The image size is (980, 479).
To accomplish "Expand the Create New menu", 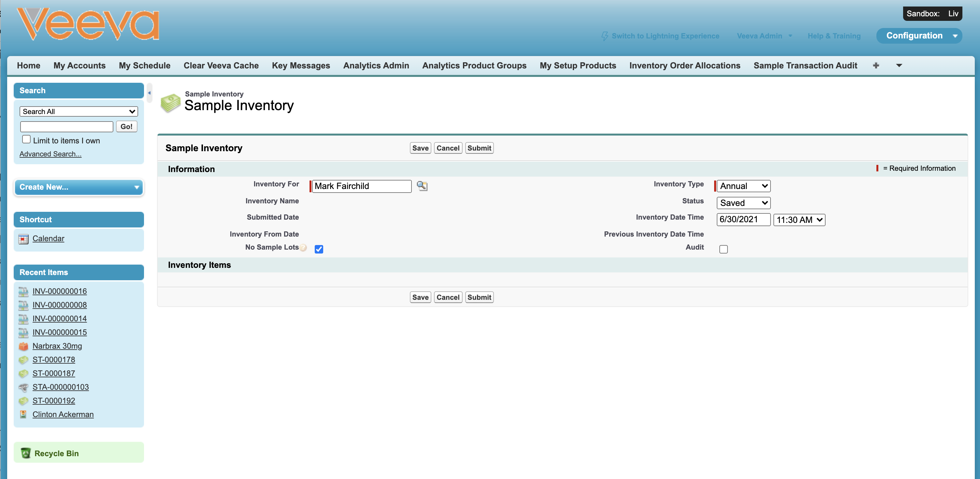I will coord(79,187).
